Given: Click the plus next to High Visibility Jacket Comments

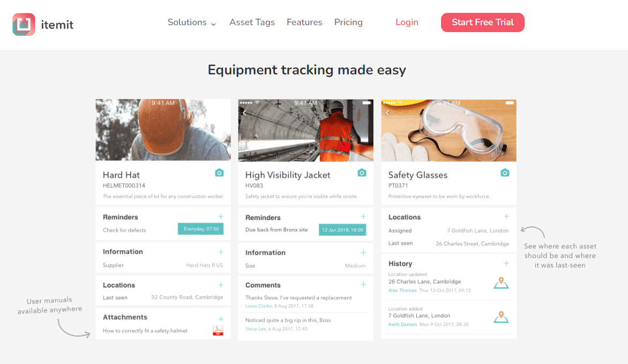Looking at the screenshot, I should pyautogui.click(x=363, y=284).
